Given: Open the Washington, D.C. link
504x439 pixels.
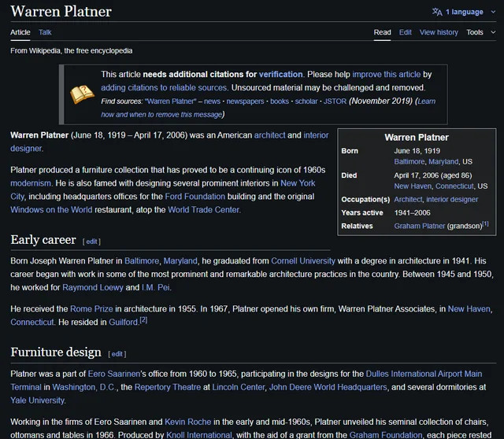Looking at the screenshot, I should point(84,387).
